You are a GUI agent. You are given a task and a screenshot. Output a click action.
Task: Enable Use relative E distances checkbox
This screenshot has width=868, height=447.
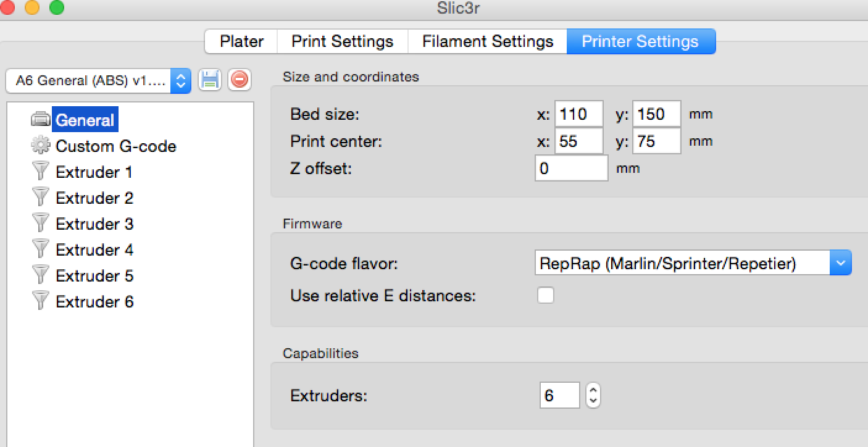tap(546, 295)
